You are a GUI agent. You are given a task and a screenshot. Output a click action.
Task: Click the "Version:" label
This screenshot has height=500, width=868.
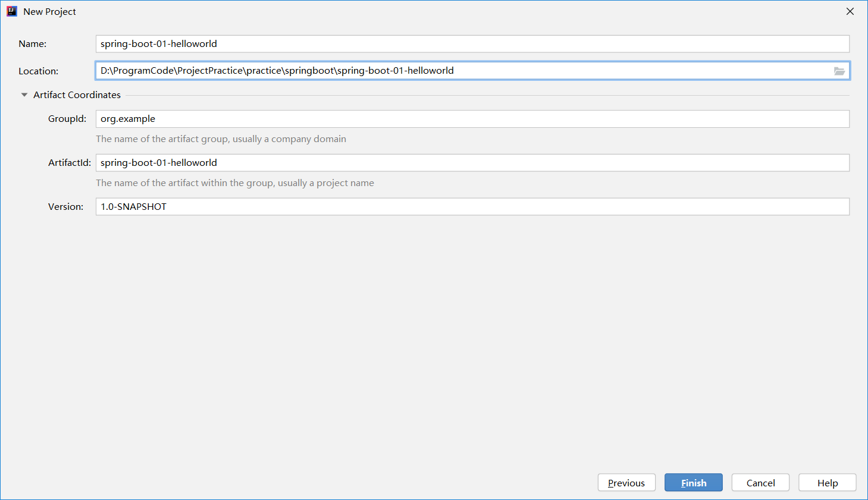pos(66,207)
